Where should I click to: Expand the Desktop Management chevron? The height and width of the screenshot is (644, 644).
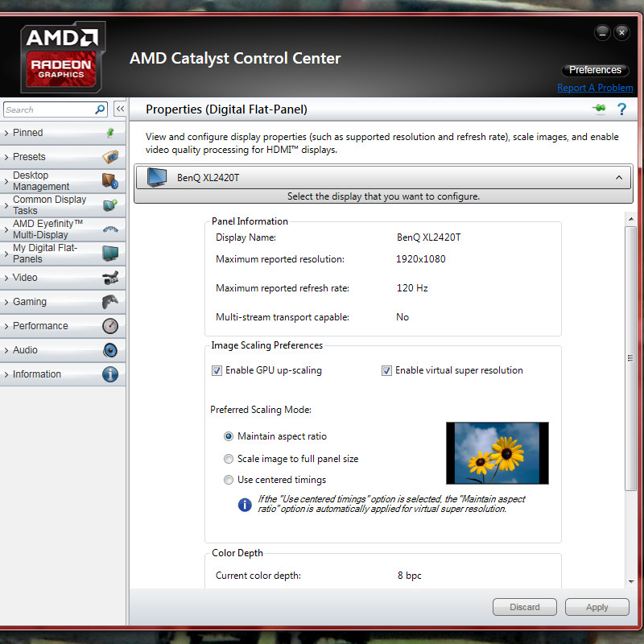(x=6, y=181)
